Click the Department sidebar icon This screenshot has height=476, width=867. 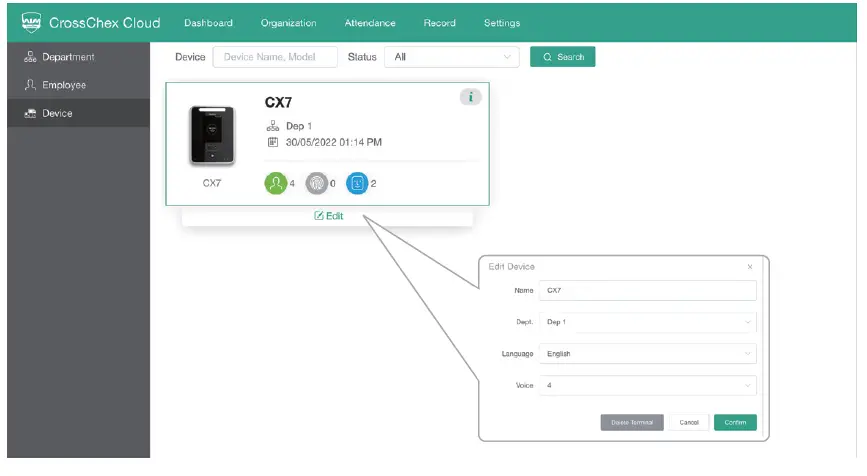point(30,57)
